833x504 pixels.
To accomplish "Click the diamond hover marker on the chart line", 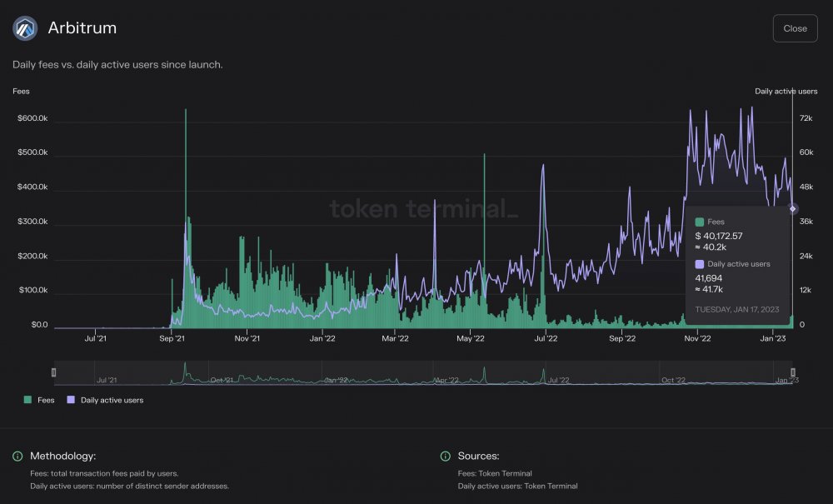I will click(793, 209).
